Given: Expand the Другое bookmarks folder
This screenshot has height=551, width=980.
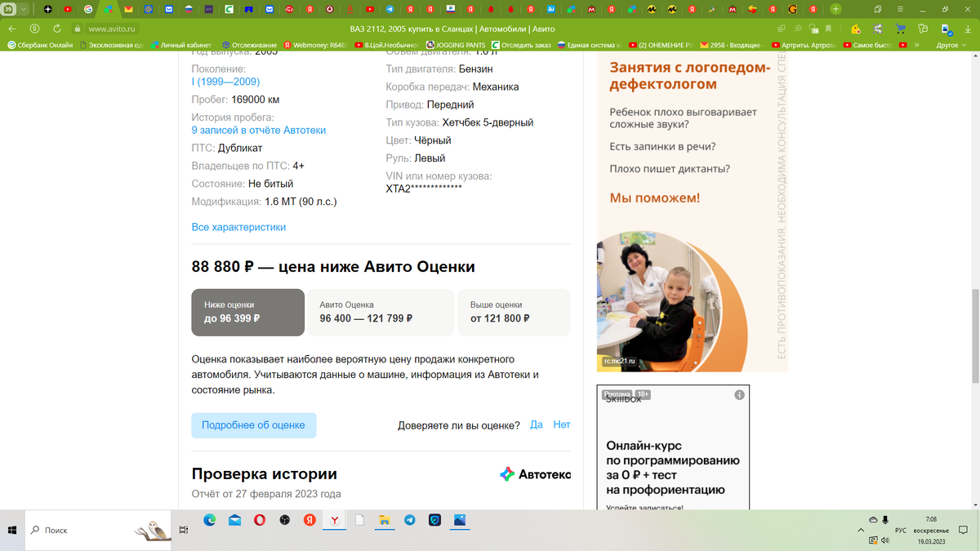Looking at the screenshot, I should tap(951, 45).
